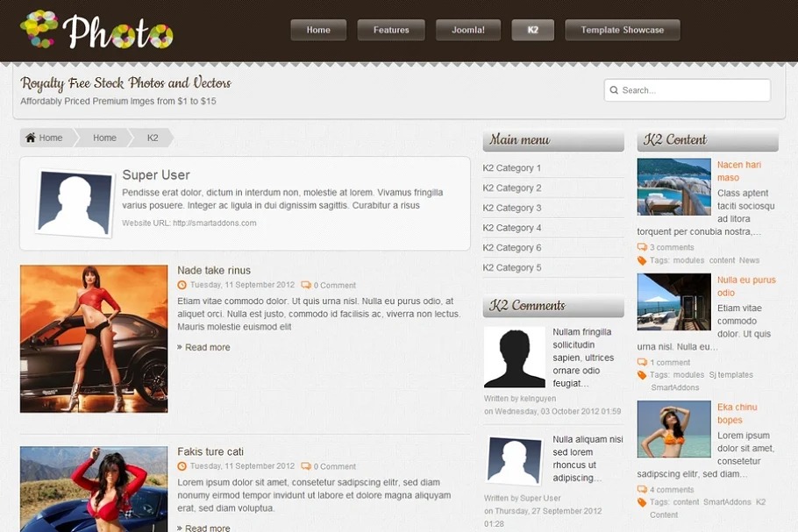This screenshot has width=798, height=532.
Task: Open the Features menu item
Action: (x=391, y=30)
